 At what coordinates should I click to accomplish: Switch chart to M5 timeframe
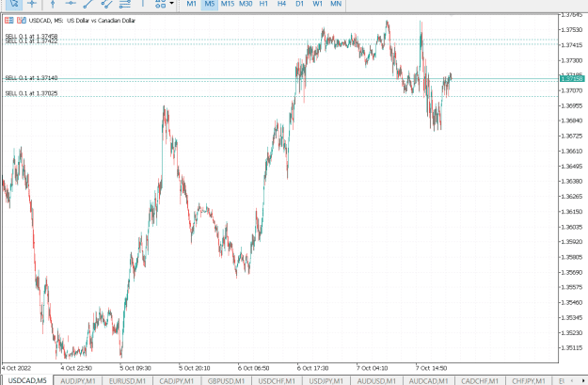[209, 4]
